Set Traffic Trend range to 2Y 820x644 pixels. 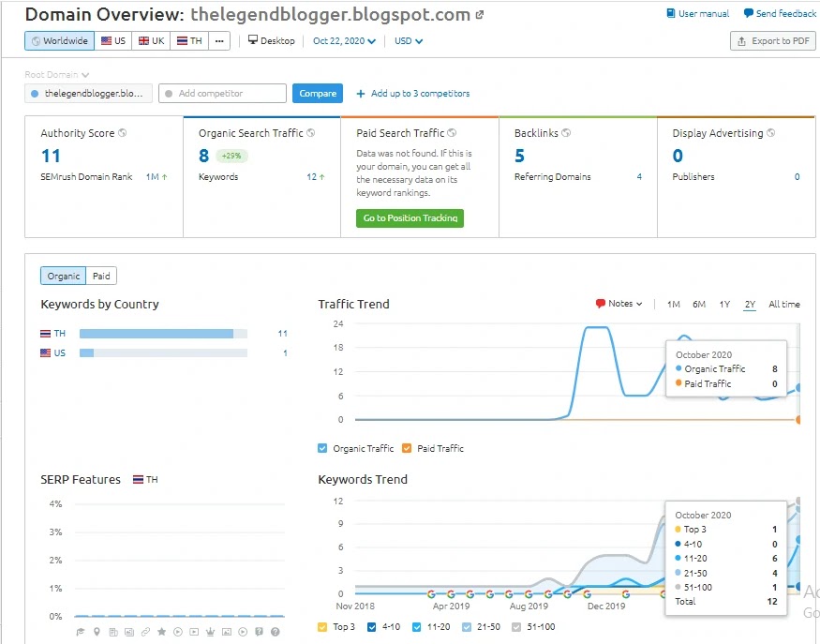click(750, 304)
